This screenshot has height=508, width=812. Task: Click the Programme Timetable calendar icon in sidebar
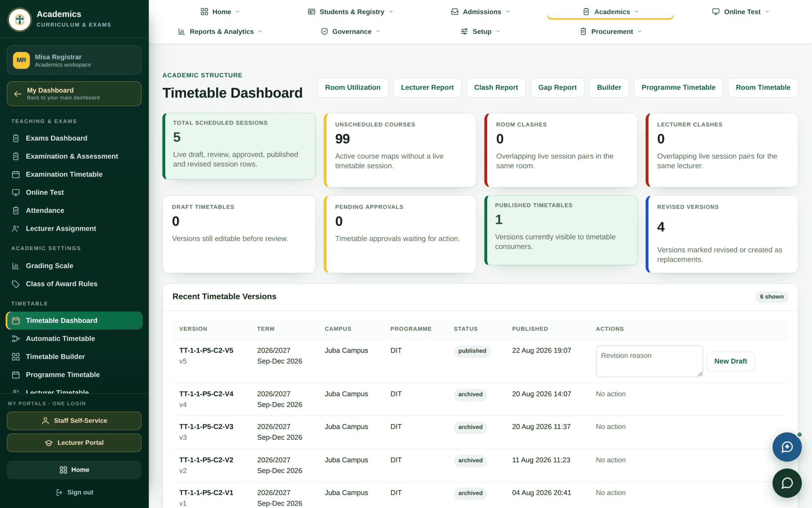16,375
